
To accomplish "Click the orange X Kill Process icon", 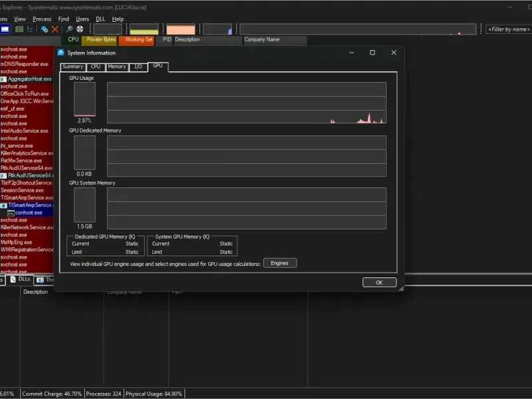I will pos(55,29).
